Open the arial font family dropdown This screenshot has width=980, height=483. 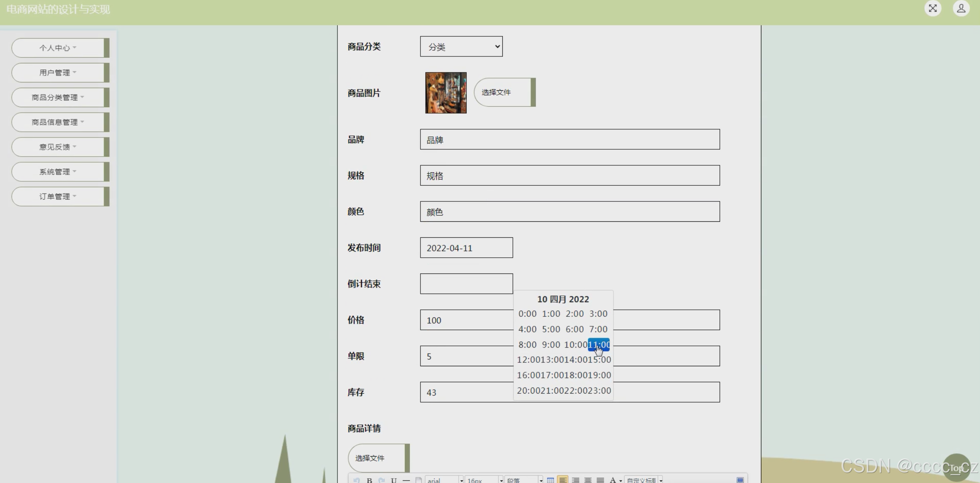444,480
